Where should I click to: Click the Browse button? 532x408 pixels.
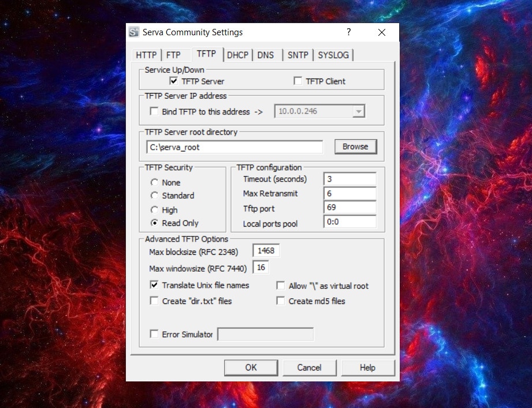(x=355, y=147)
